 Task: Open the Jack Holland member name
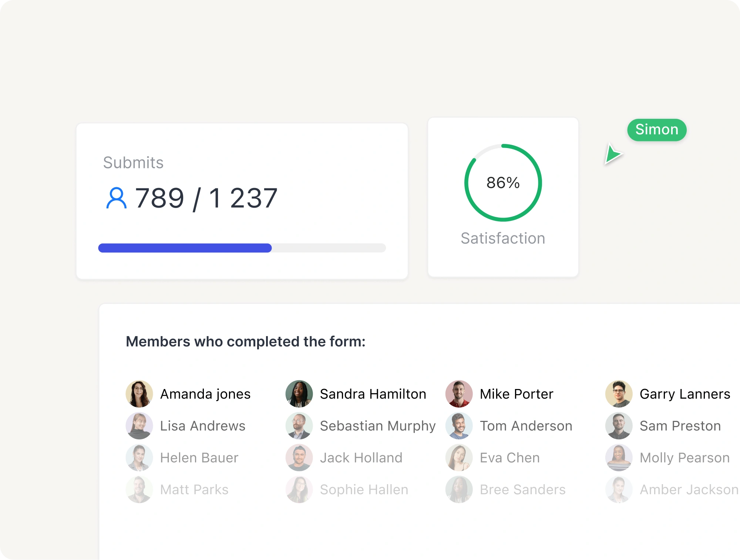(x=361, y=458)
